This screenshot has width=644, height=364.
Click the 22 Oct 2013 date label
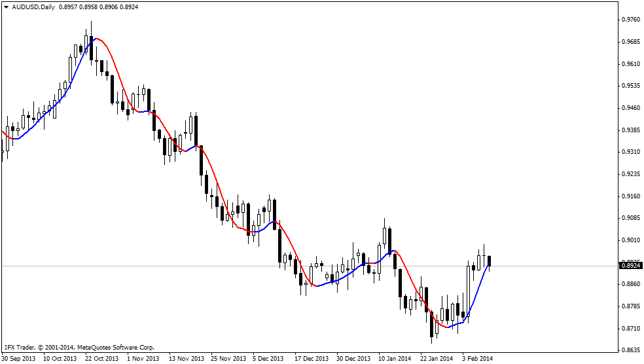[x=102, y=359]
